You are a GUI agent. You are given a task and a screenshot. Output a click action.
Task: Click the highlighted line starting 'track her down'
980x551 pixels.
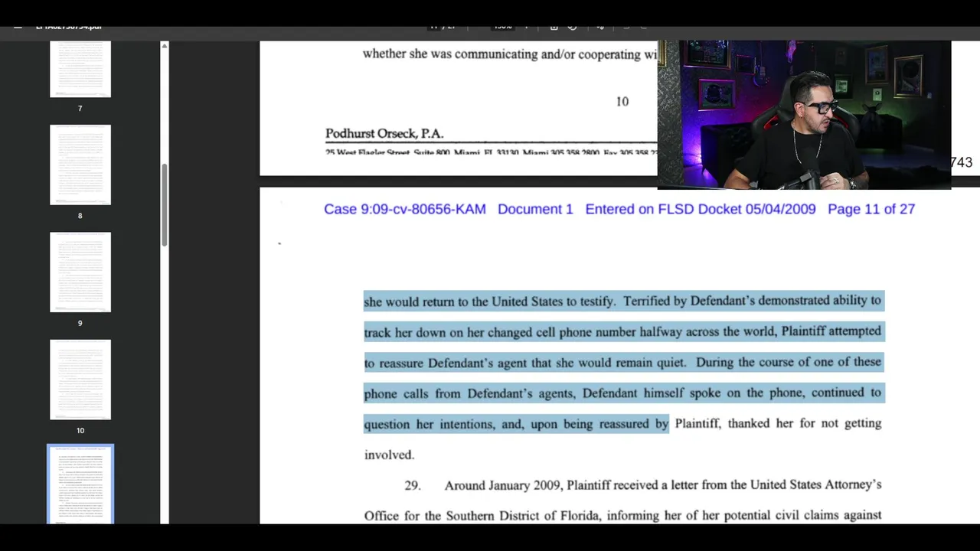click(x=623, y=331)
